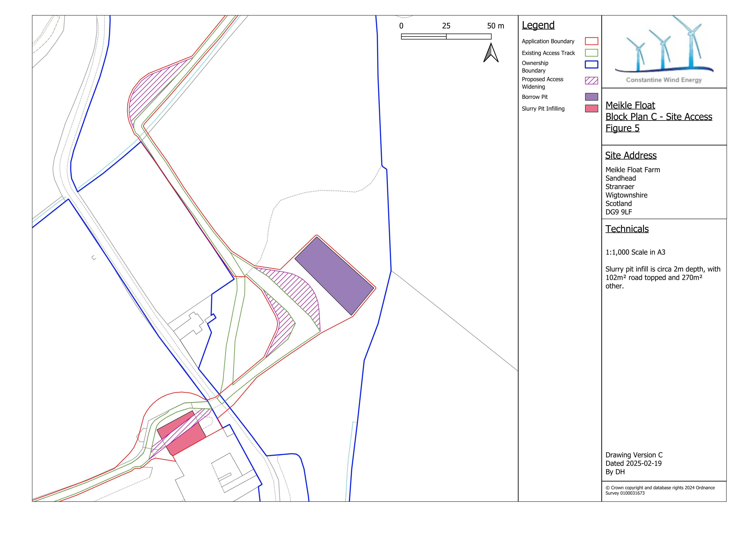The image size is (756, 535).
Task: Click the Crown copyright Ordnance Survey notice
Action: pyautogui.click(x=660, y=490)
